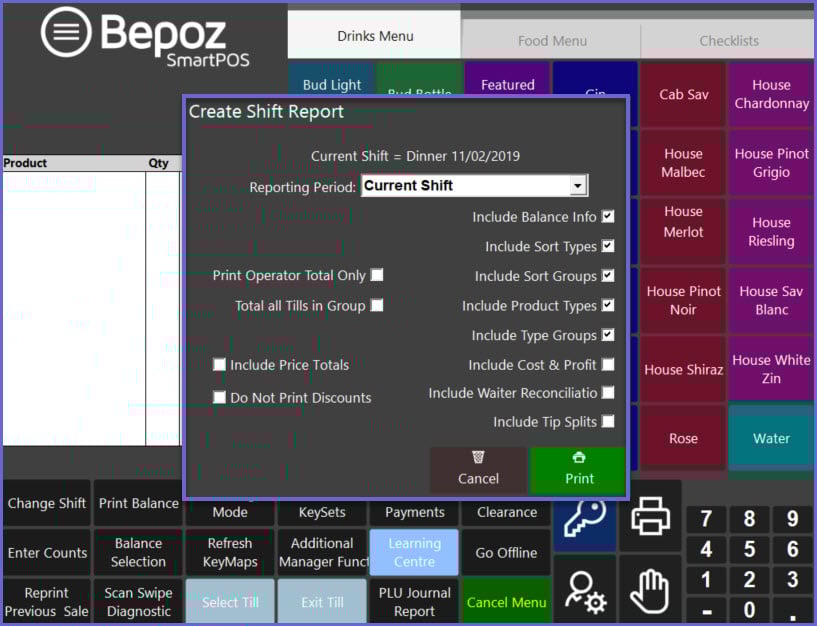Click the Go Offline button
The height and width of the screenshot is (626, 817).
click(x=506, y=553)
